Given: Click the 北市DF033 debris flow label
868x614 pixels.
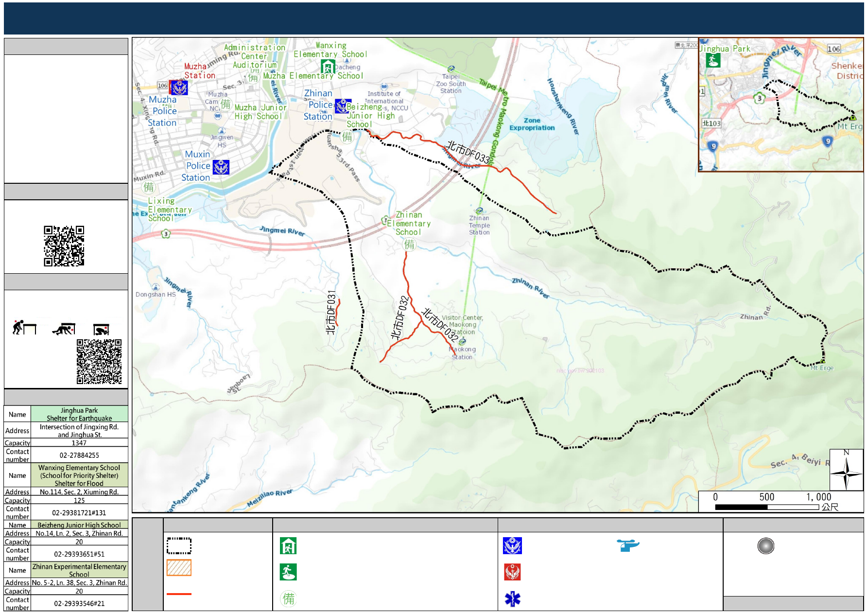Looking at the screenshot, I should tap(469, 152).
